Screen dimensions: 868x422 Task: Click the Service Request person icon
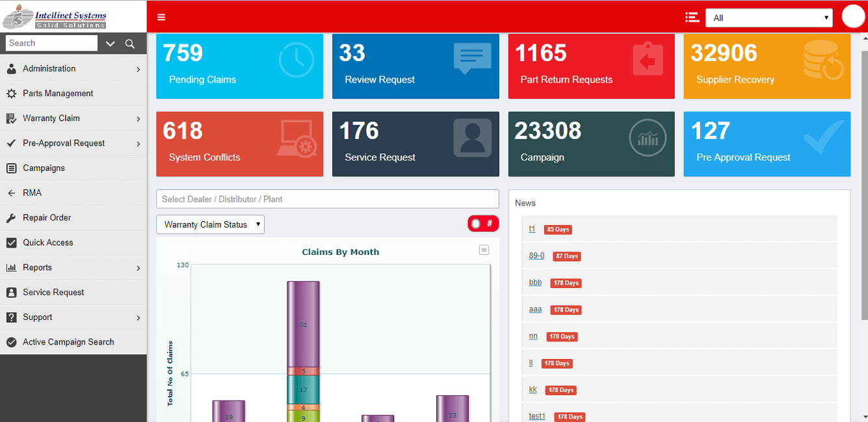point(473,138)
